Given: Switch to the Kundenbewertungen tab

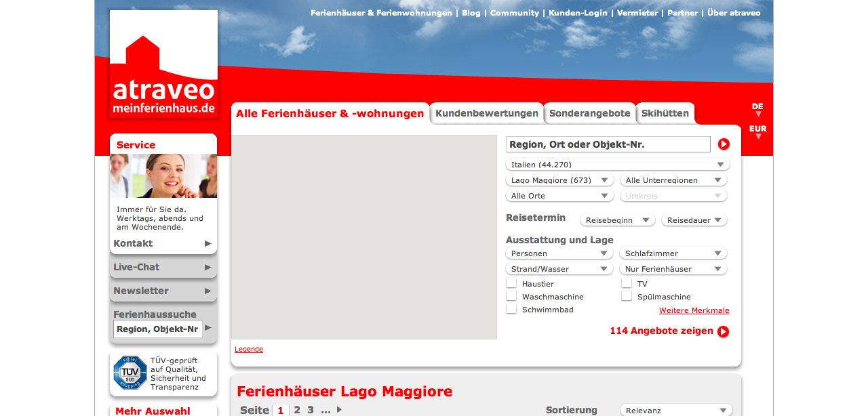Looking at the screenshot, I should pos(487,114).
